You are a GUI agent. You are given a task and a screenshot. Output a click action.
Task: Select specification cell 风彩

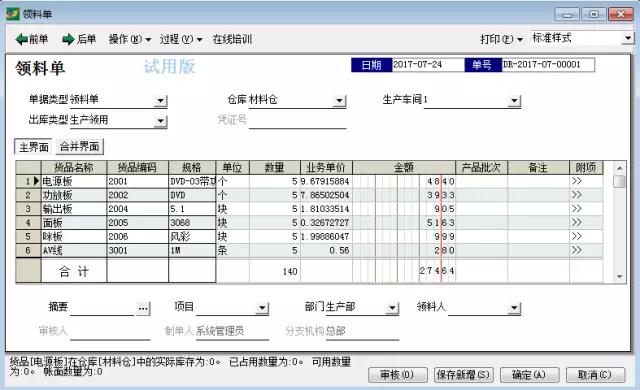tap(192, 237)
